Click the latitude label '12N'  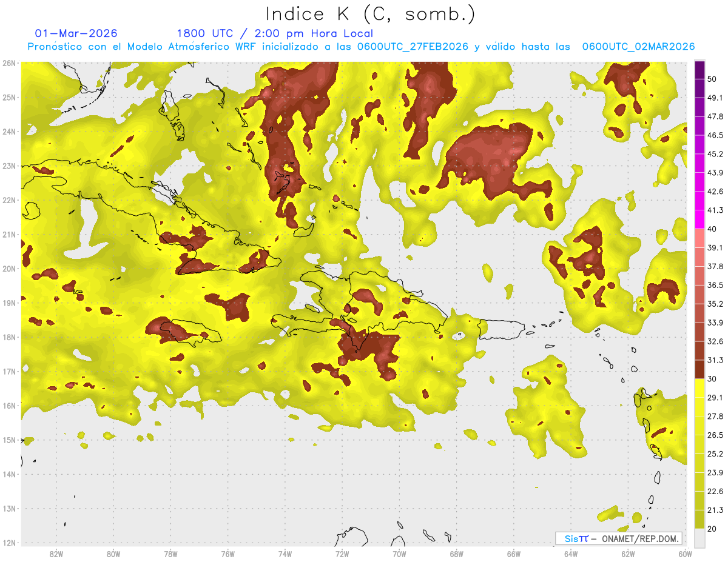tap(9, 543)
